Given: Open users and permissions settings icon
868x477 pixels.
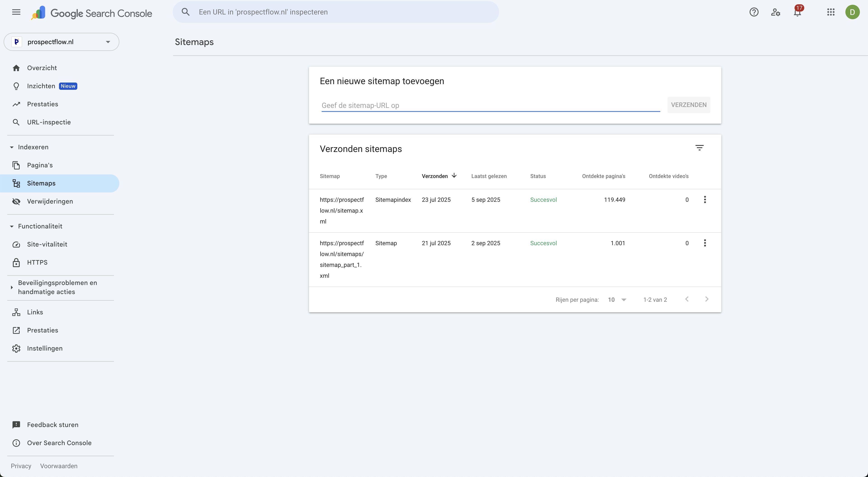Looking at the screenshot, I should (775, 12).
